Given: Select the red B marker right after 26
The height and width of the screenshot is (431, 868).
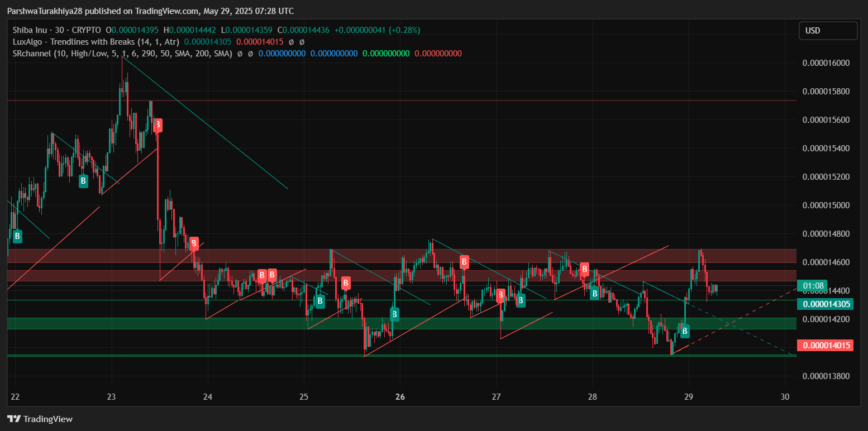Looking at the screenshot, I should pos(464,261).
